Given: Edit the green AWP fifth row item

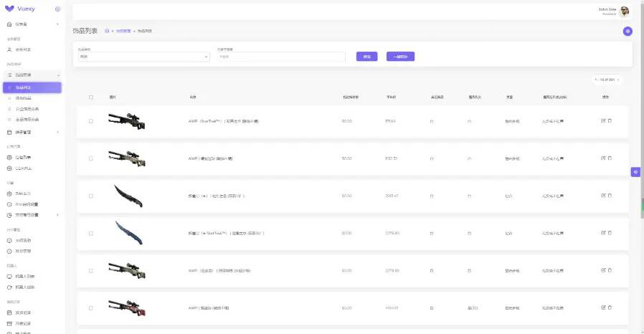Looking at the screenshot, I should [x=603, y=270].
